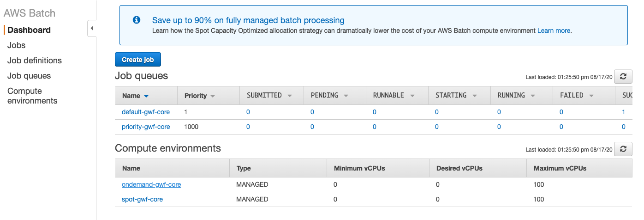View RUNNING count for priority-gwf-core
Screen dimensions: 644x220
499,127
